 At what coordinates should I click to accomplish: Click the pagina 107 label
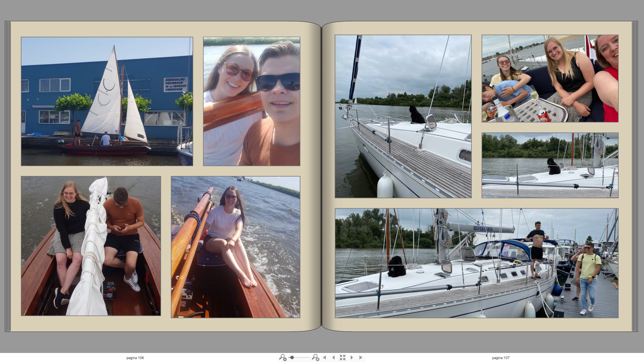click(x=501, y=358)
